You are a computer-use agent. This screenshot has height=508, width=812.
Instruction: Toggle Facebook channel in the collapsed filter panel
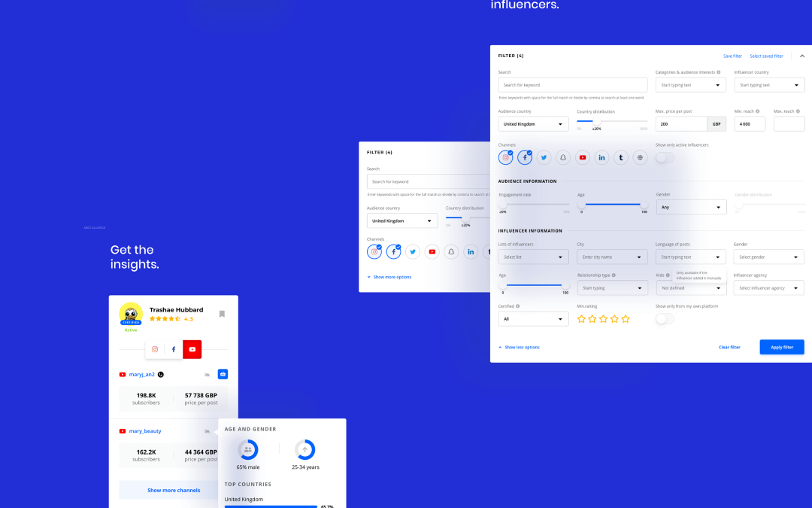(x=393, y=252)
